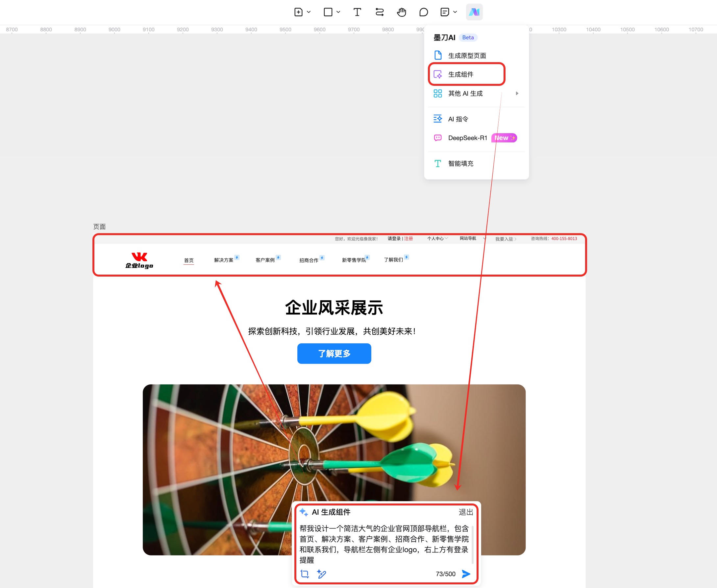Expand the 其他 AI 生成 submenu arrow
This screenshot has height=588, width=717.
point(517,93)
